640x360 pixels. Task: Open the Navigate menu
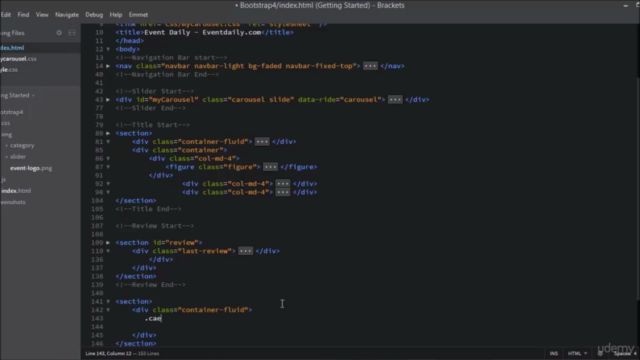click(x=67, y=15)
